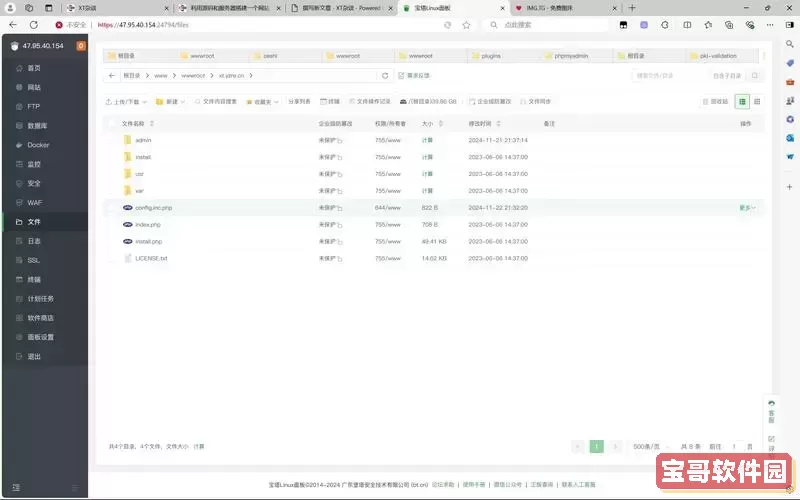Switch to grid view icon

[757, 102]
